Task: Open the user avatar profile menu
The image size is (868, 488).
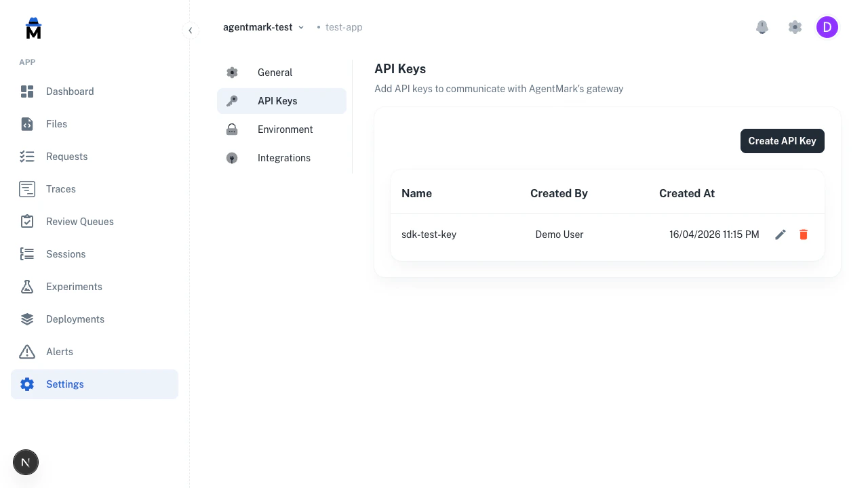Action: point(827,27)
